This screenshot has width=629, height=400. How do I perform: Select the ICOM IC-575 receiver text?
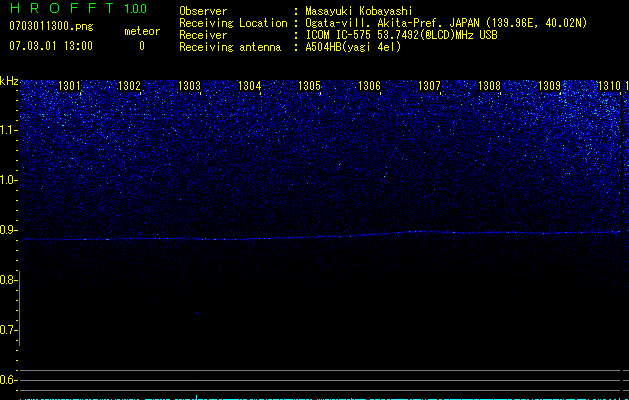click(x=401, y=35)
